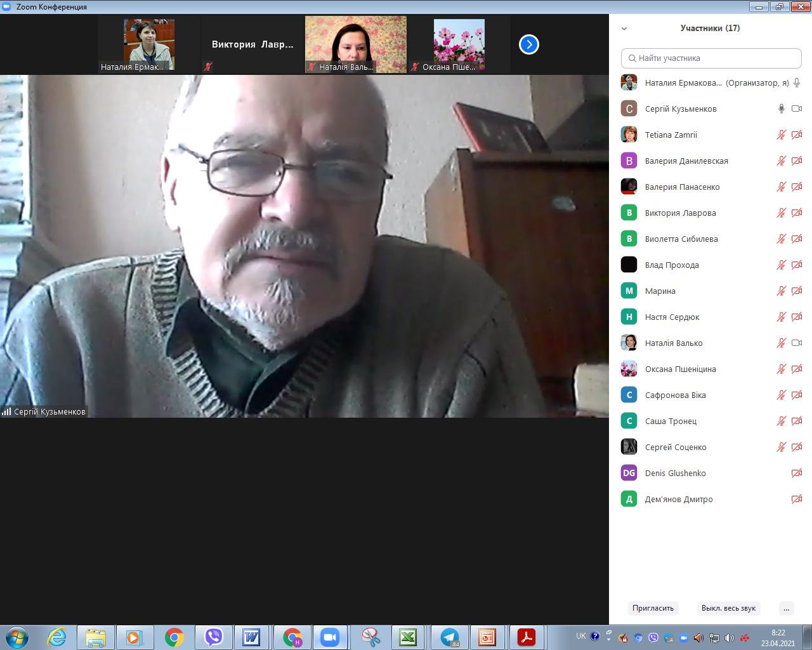Viewport: 812px width, 650px height.
Task: Open Telegram icon in the taskbar
Action: coord(450,637)
